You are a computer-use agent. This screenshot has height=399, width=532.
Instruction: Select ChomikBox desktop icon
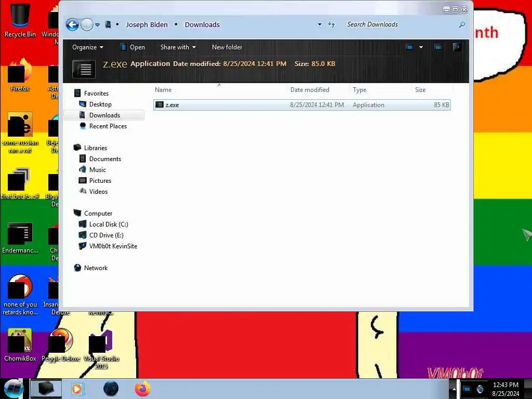pos(20,345)
